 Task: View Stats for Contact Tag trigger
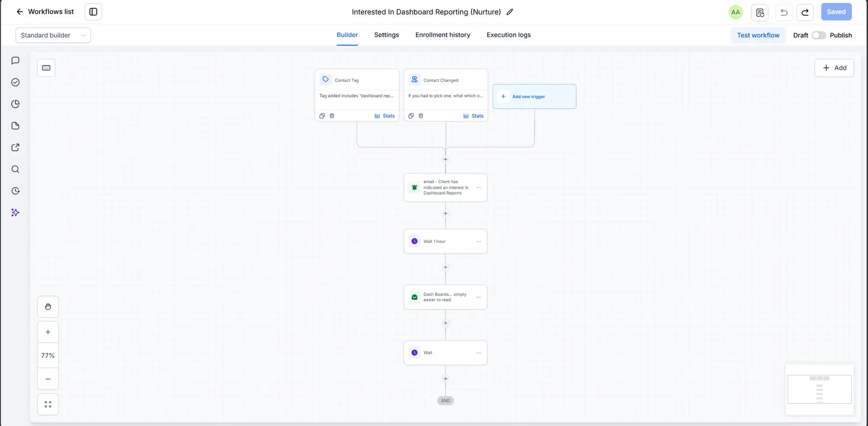[385, 116]
